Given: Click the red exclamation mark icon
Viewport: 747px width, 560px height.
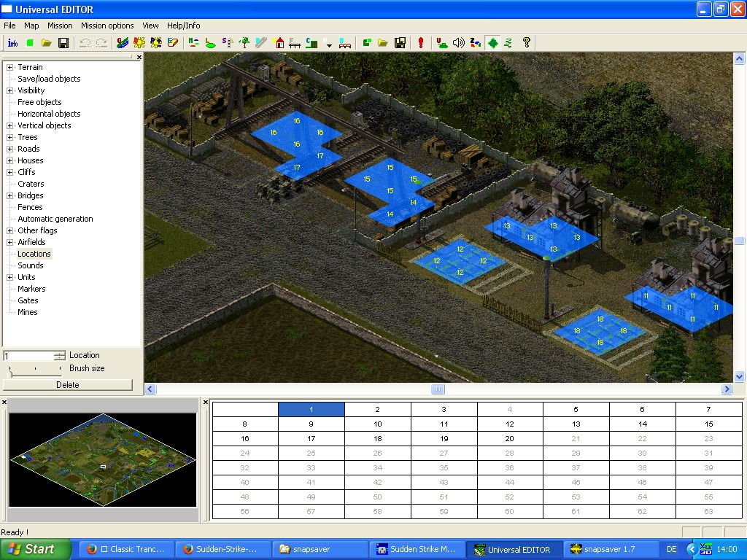Looking at the screenshot, I should tap(421, 43).
